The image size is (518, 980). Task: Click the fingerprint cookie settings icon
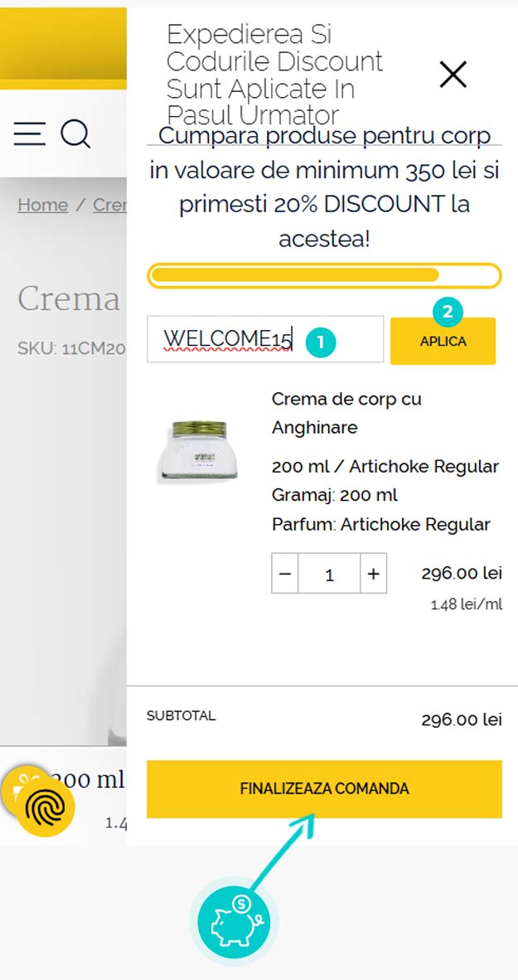(46, 808)
